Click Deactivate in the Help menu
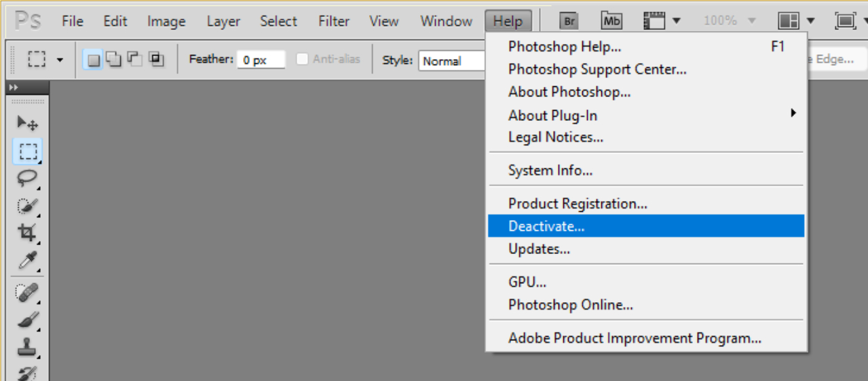The height and width of the screenshot is (381, 868). [x=546, y=226]
